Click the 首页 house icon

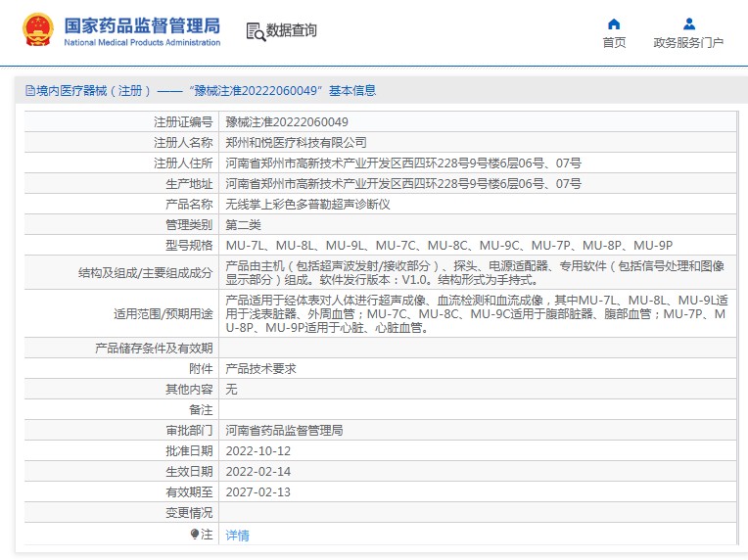pos(614,23)
